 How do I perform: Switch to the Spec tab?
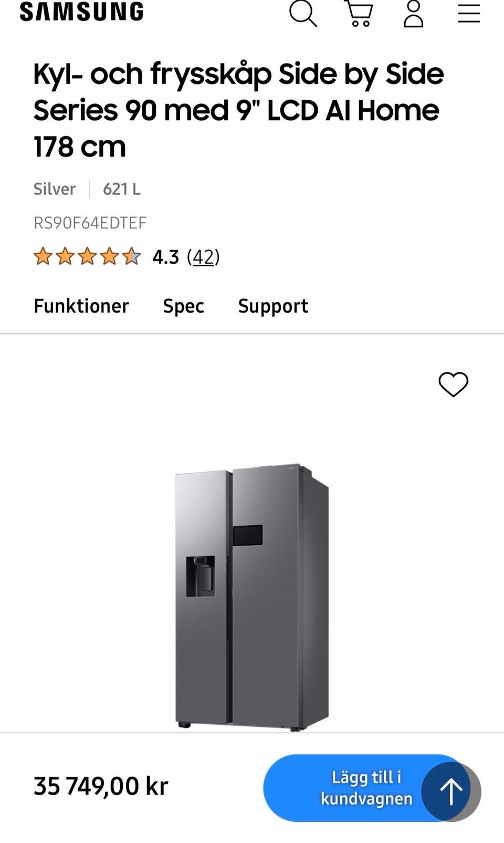click(x=183, y=306)
